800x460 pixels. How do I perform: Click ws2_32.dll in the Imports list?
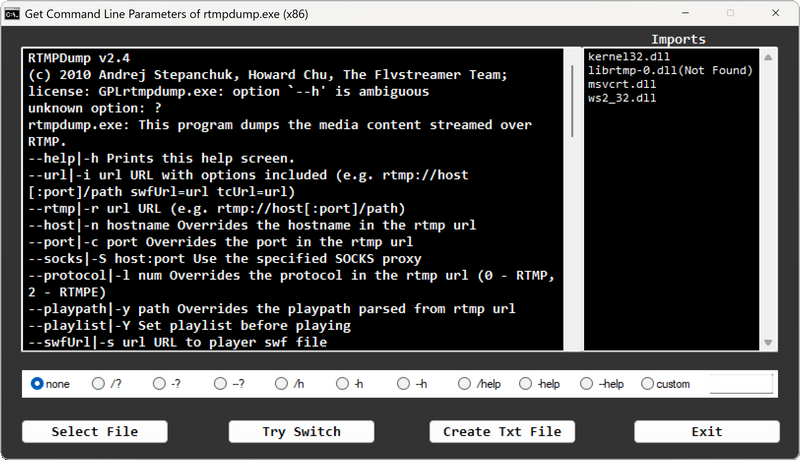click(x=621, y=98)
